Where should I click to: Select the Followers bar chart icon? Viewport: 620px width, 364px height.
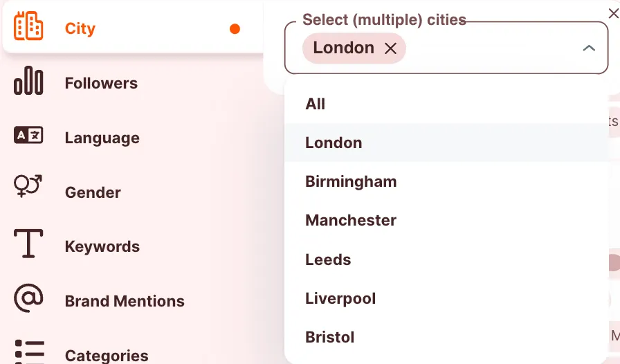28,81
